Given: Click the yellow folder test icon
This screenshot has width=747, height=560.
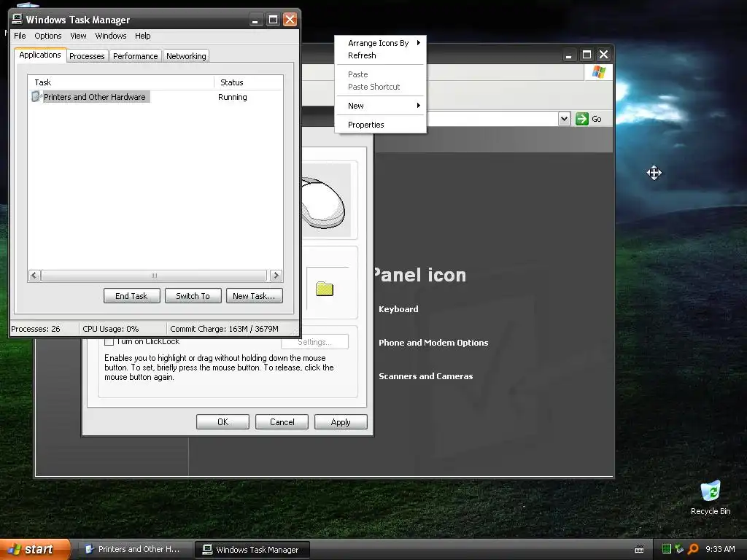Looking at the screenshot, I should (325, 289).
